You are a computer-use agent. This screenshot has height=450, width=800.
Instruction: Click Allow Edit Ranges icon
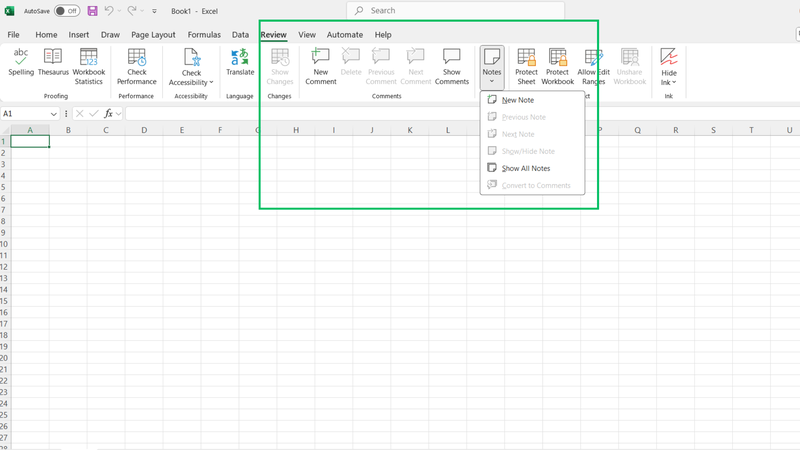click(x=593, y=57)
